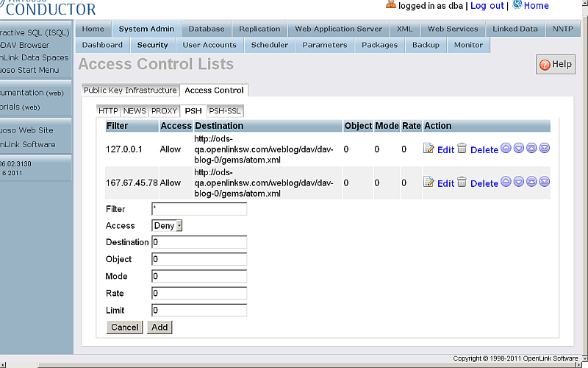Click the edit pencil icon for 127.0.0.1
The height and width of the screenshot is (368, 588).
point(429,149)
